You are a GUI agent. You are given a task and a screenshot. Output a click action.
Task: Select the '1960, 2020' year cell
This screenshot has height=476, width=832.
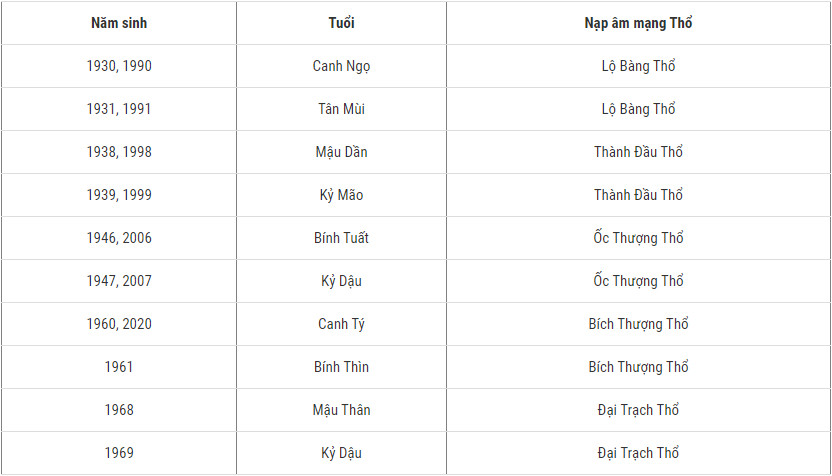pyautogui.click(x=119, y=324)
